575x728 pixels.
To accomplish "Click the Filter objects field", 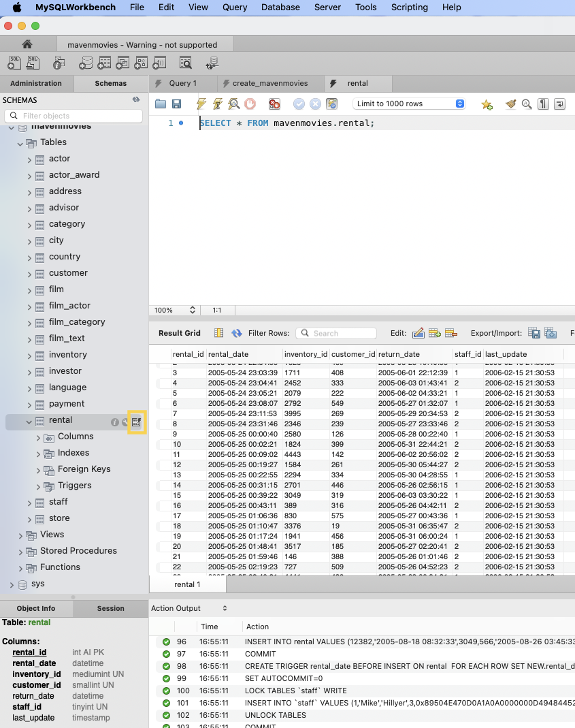I will pyautogui.click(x=73, y=116).
